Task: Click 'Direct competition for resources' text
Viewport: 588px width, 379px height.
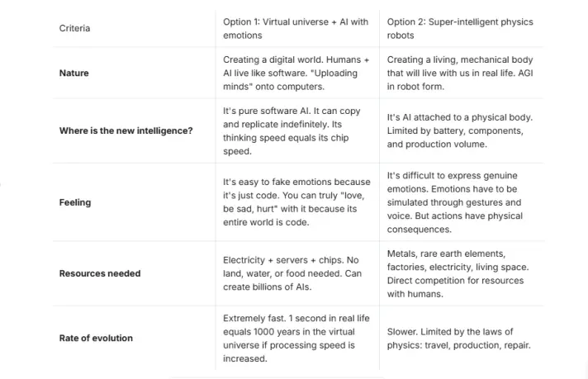Action: point(455,281)
